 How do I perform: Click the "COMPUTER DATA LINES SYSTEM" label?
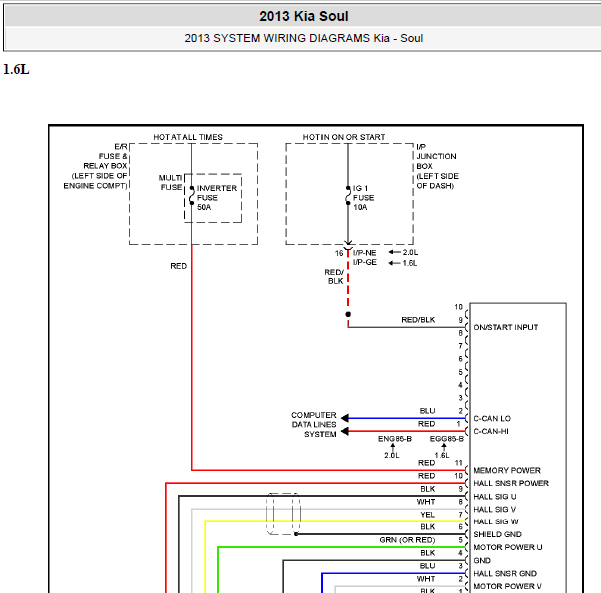point(314,425)
